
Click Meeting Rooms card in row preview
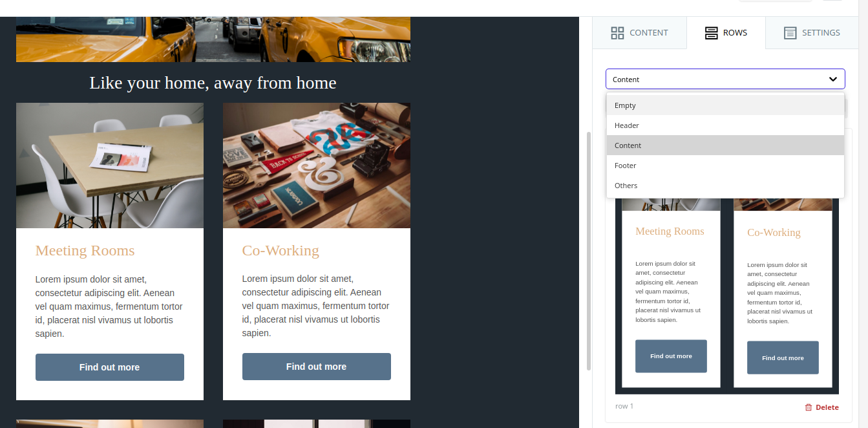click(x=671, y=292)
